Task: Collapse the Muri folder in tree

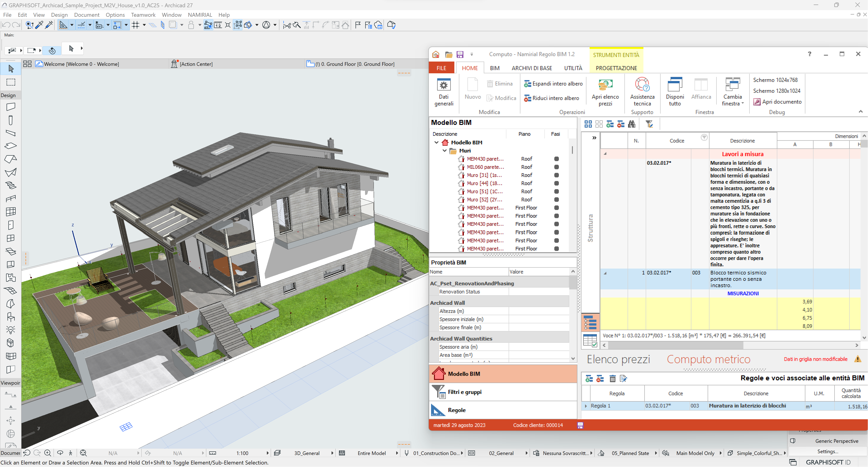Action: point(444,151)
